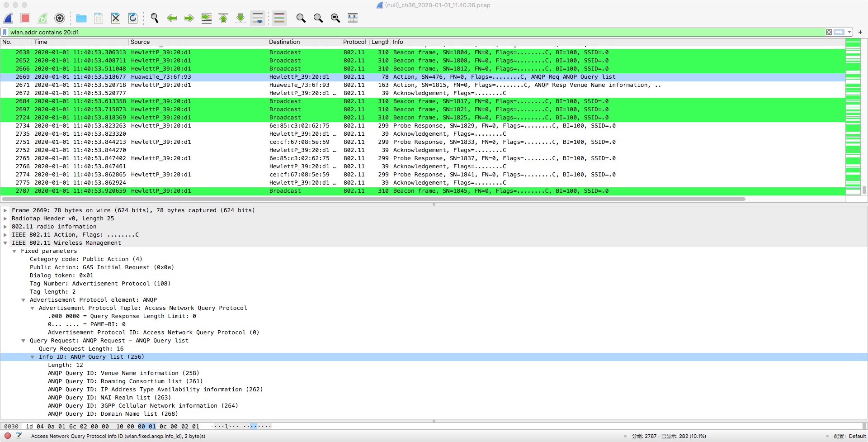Select ANQP Query ID: NAI Realm list (263)

click(x=109, y=398)
